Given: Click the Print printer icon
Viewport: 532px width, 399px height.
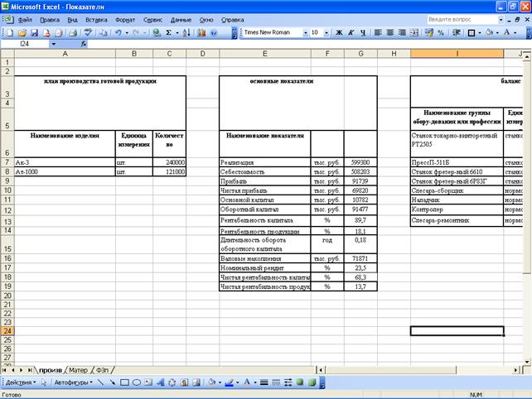Looking at the screenshot, I should point(73,32).
